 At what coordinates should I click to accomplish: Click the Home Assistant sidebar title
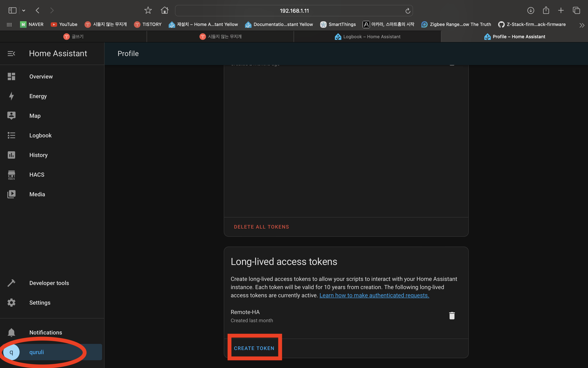(58, 54)
